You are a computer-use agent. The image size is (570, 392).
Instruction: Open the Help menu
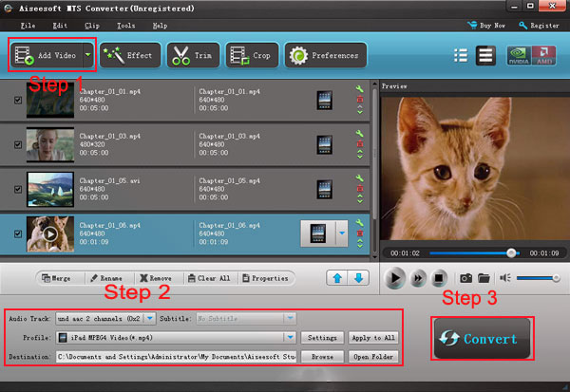pos(160,26)
